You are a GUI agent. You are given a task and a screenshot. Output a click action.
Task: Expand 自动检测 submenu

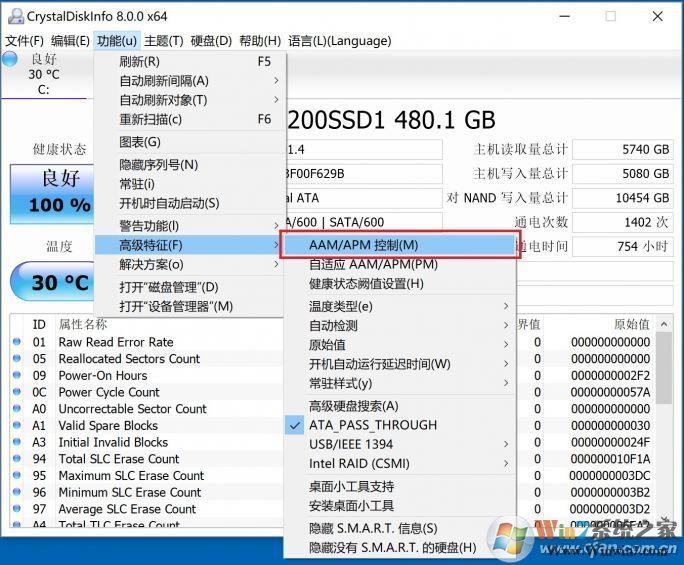400,325
